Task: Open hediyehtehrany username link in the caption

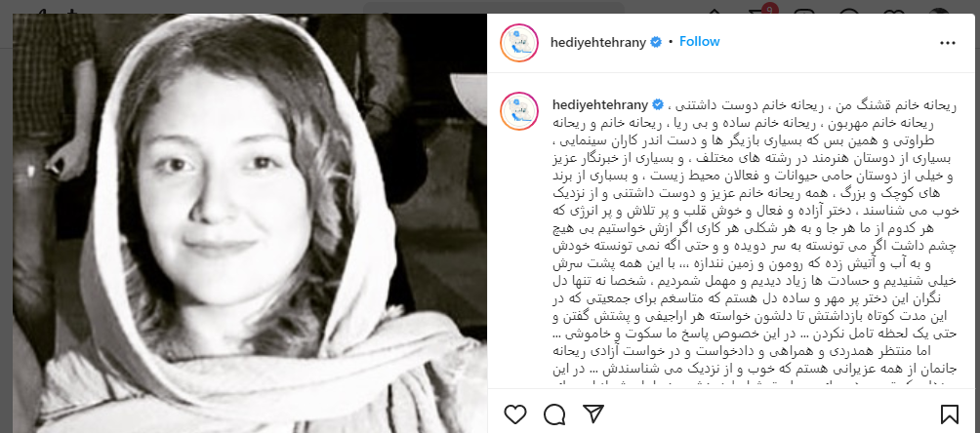Action: [x=599, y=104]
